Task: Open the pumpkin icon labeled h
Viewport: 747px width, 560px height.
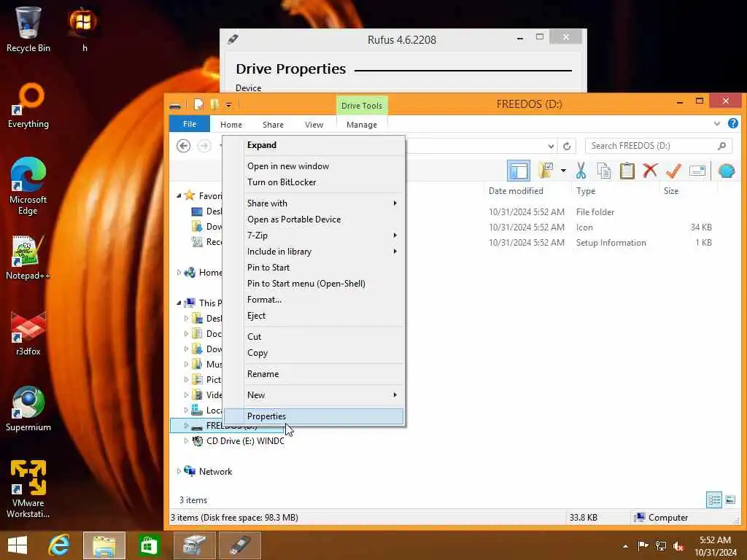Action: point(84,28)
